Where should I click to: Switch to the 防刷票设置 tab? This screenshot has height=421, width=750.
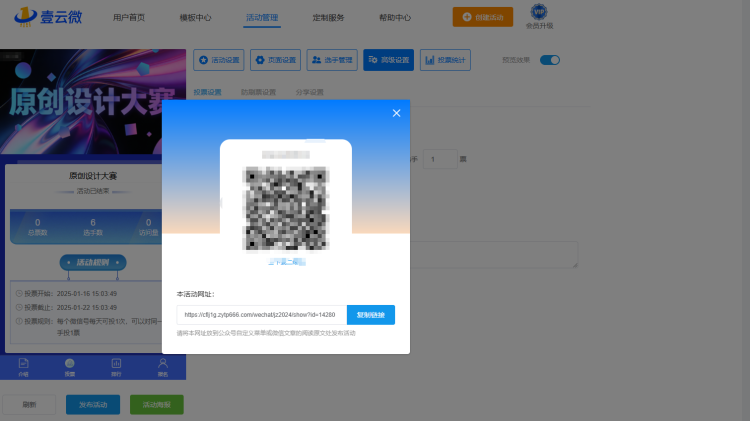[258, 92]
